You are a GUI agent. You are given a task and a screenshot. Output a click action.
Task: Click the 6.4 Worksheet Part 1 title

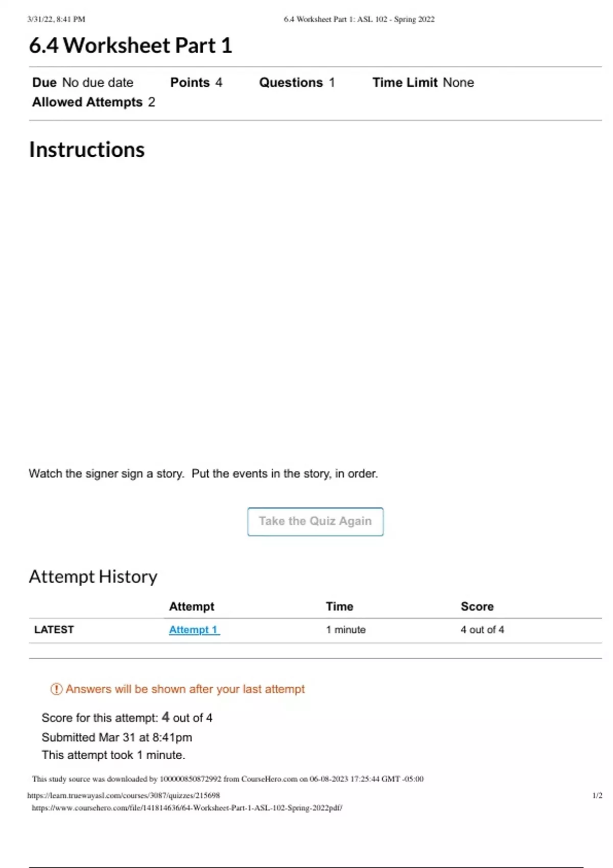click(130, 45)
